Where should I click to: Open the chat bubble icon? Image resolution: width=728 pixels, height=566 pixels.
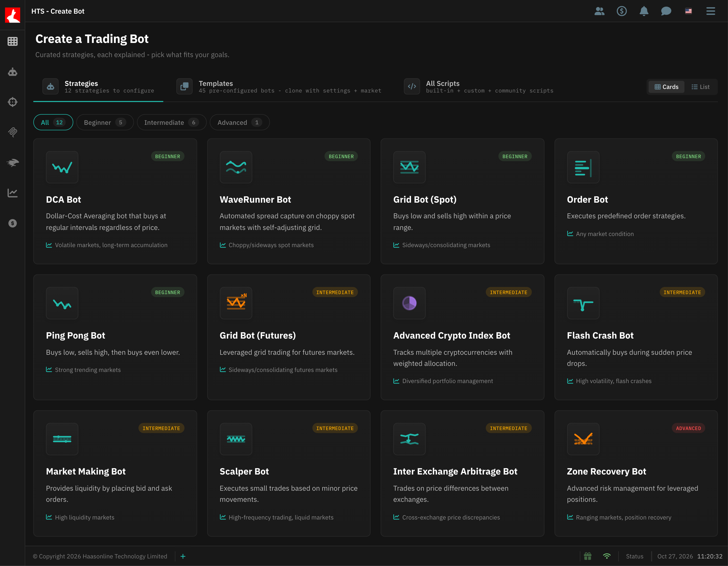666,11
